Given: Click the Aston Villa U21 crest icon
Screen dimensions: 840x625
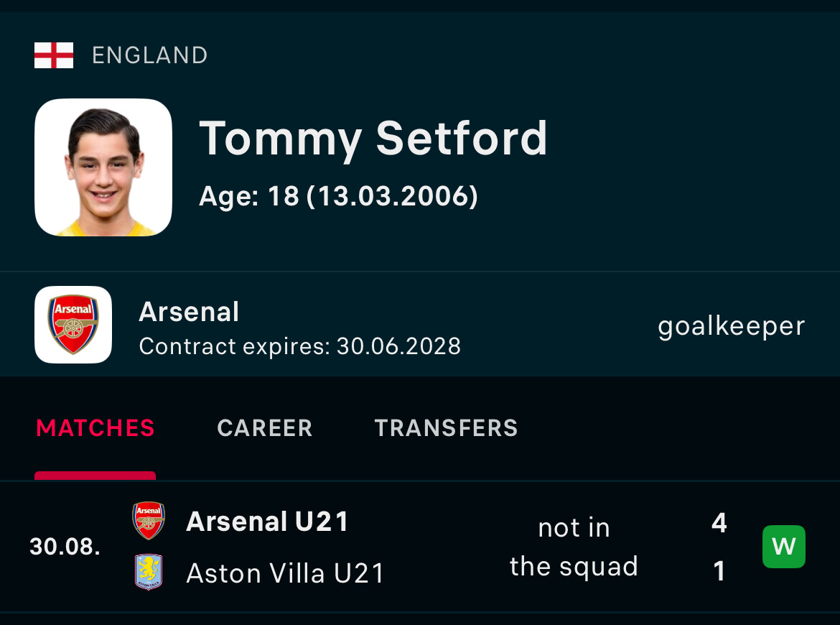Looking at the screenshot, I should (149, 573).
